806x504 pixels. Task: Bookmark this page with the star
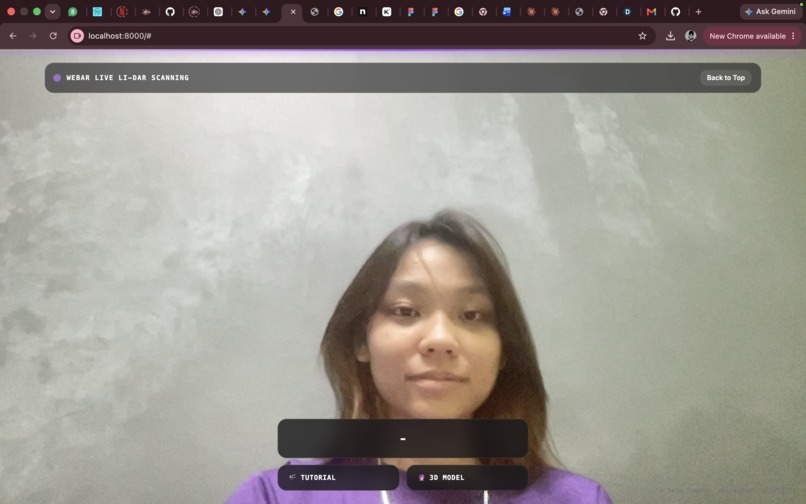click(643, 36)
